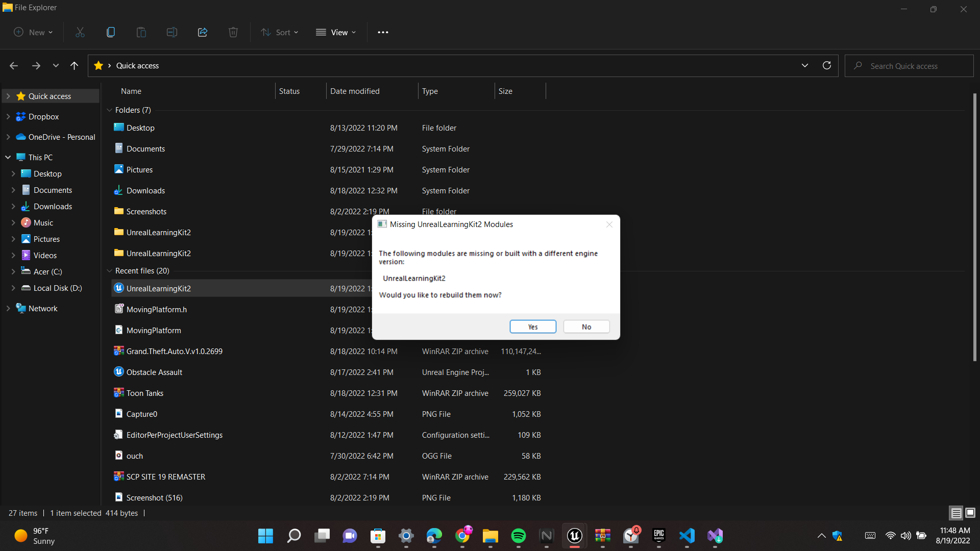Viewport: 980px width, 551px height.
Task: Open the Sort dropdown
Action: point(279,32)
